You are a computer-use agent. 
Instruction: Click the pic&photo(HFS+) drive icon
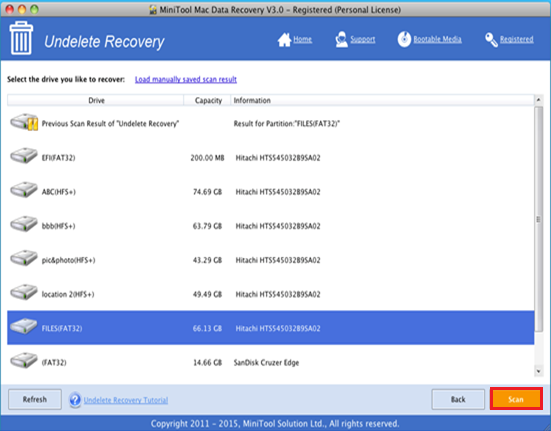click(x=24, y=258)
